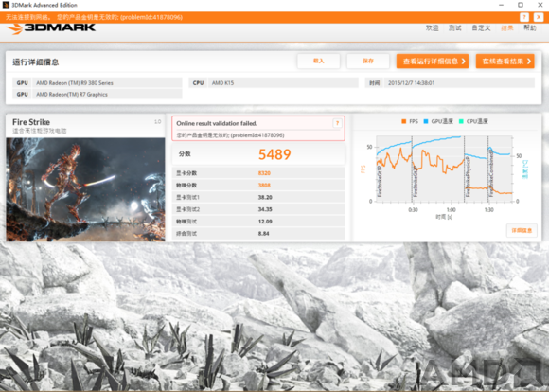Switch to the 测试 (Tests) tab
This screenshot has height=392, width=549.
454,28
